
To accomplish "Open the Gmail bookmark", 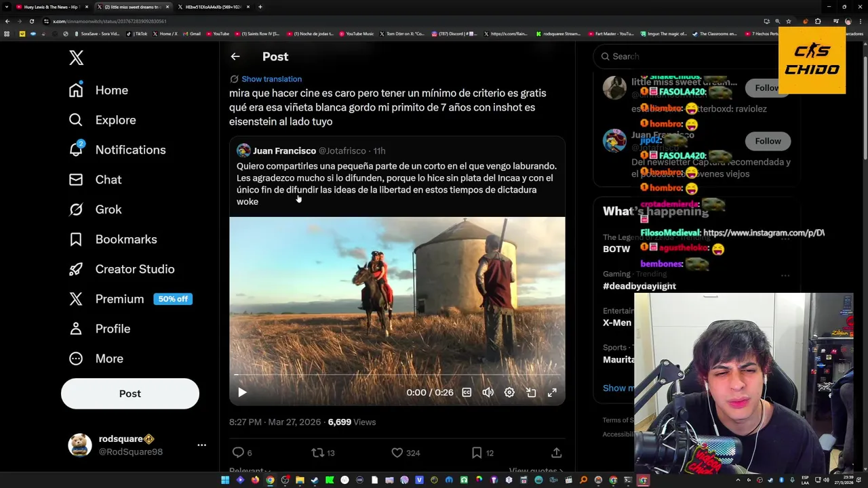I will click(x=192, y=33).
